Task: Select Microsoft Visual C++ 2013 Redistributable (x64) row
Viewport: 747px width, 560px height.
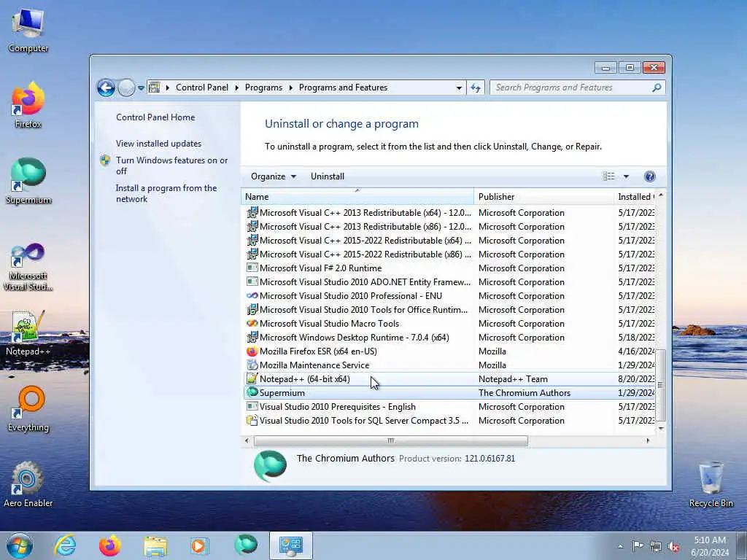Action: tap(449, 213)
